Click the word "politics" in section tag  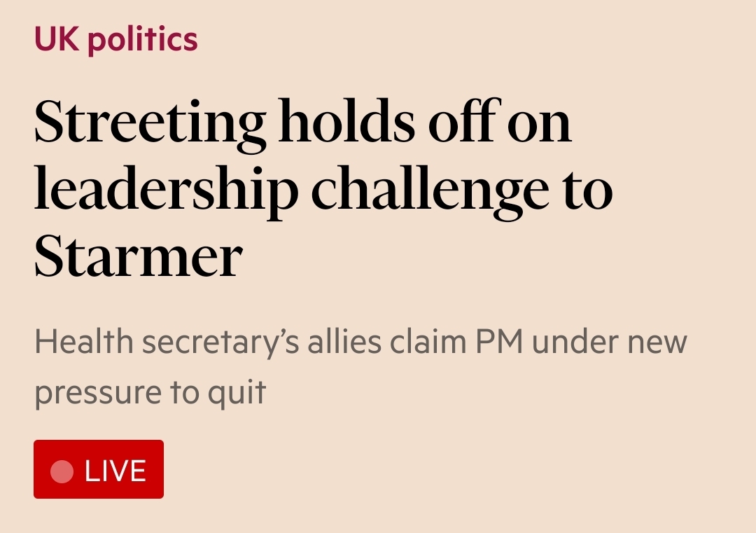click(143, 41)
